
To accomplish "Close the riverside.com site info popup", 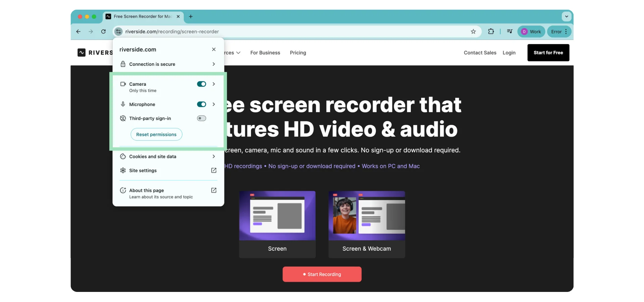I will [214, 49].
